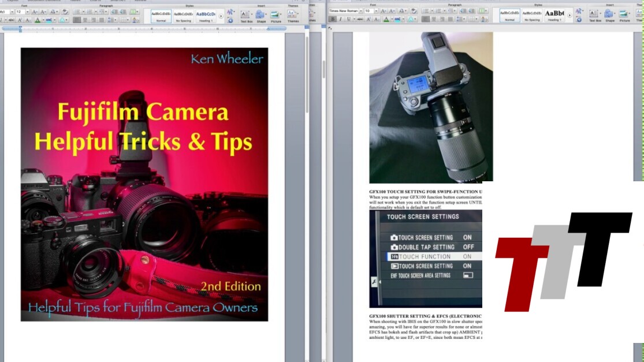Image resolution: width=644 pixels, height=362 pixels.
Task: Toggle Bold in the right window
Action: coord(332,19)
